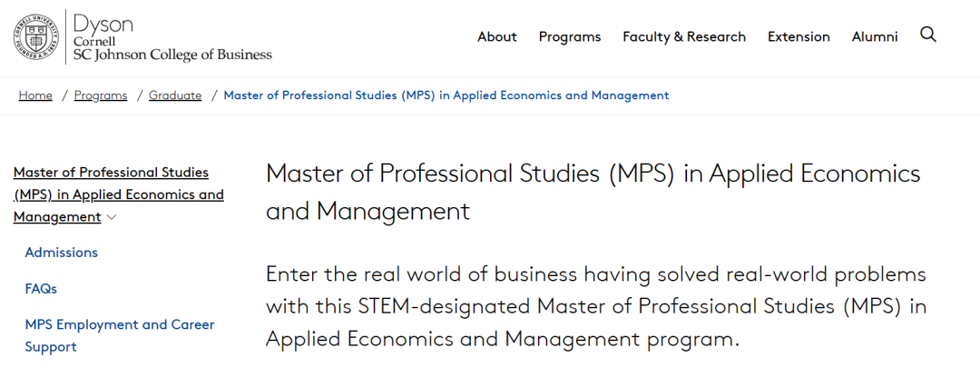Click the current-page MPS breadcrumb link

coord(446,95)
